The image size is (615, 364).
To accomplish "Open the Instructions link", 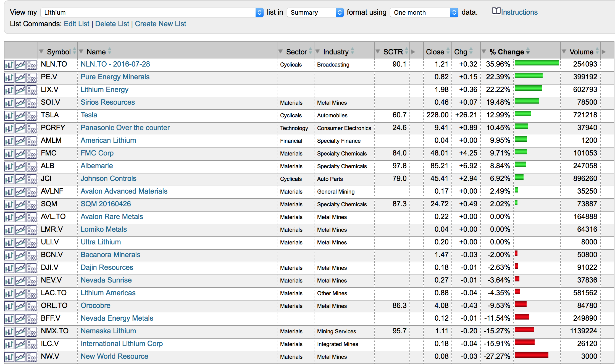I will pyautogui.click(x=519, y=12).
